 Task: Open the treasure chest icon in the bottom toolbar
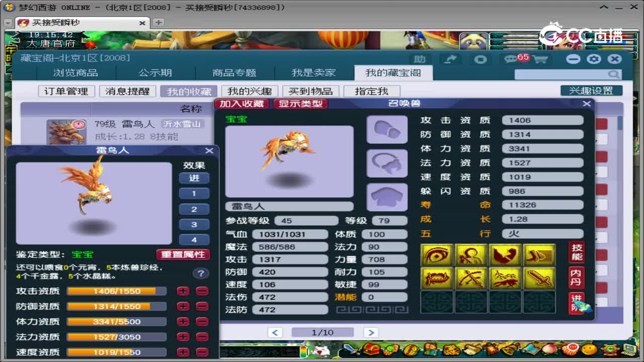(x=372, y=349)
